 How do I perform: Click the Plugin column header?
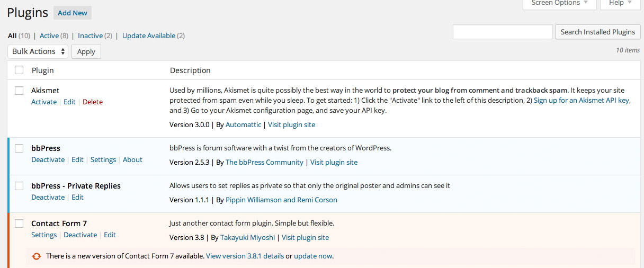[x=42, y=70]
